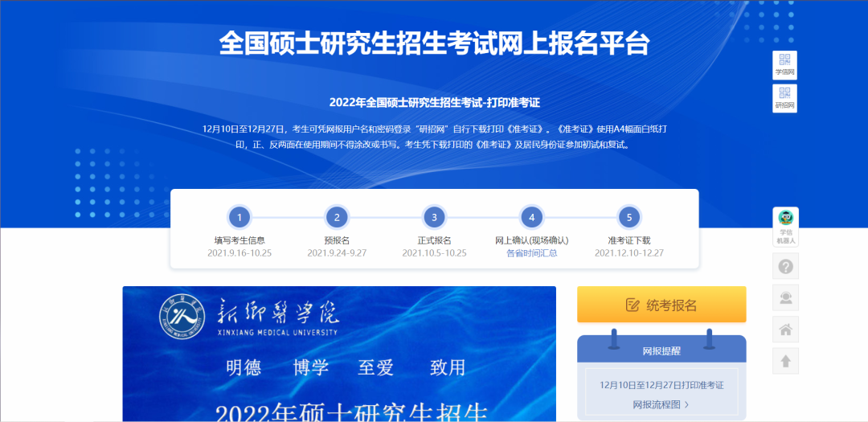Click the 填写考生信息 label
This screenshot has height=422, width=868.
click(240, 240)
